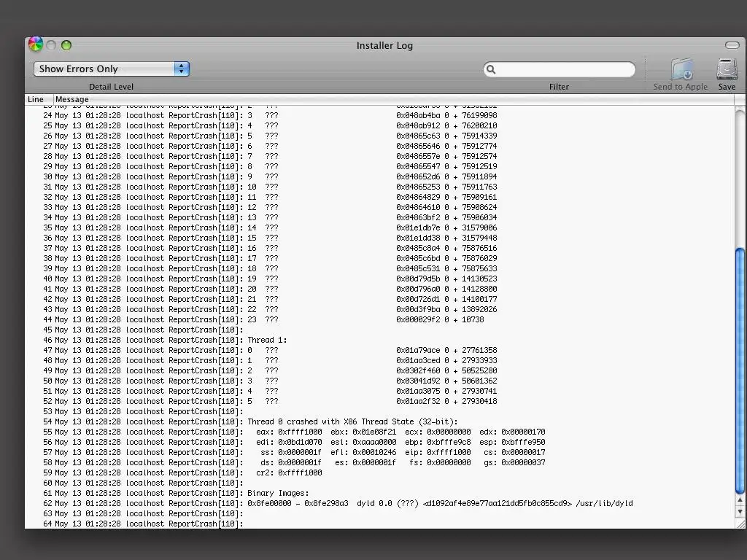747x560 pixels.
Task: Select log line 54 'Thread 0 crashed with X86 Thread State'
Action: tap(379, 422)
